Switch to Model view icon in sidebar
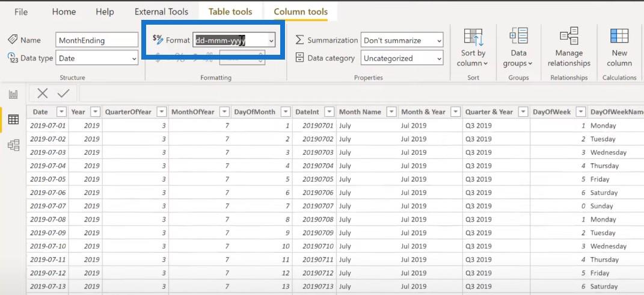The width and height of the screenshot is (644, 295). (x=14, y=145)
